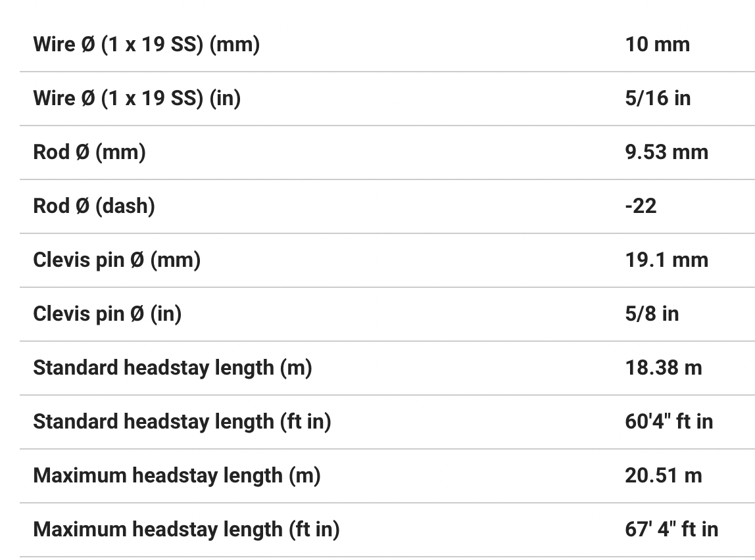The width and height of the screenshot is (755, 560).
Task: Click the 'Maximum headstay length (ft in)' label
Action: [186, 530]
